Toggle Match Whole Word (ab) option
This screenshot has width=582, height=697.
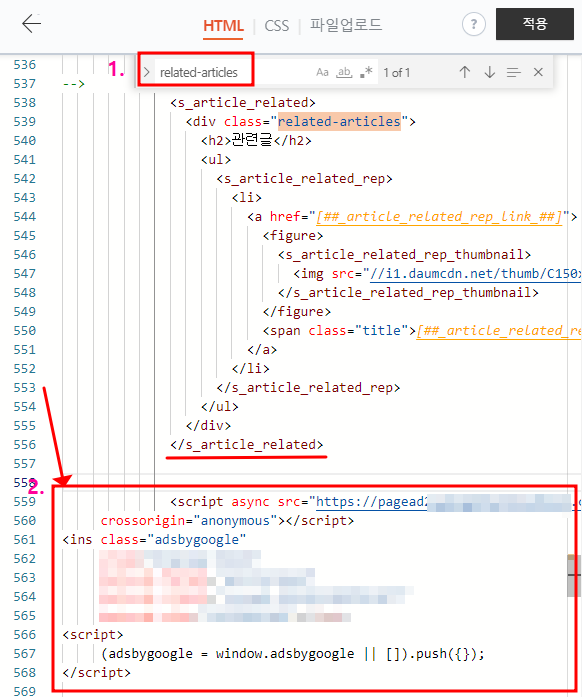click(x=344, y=72)
